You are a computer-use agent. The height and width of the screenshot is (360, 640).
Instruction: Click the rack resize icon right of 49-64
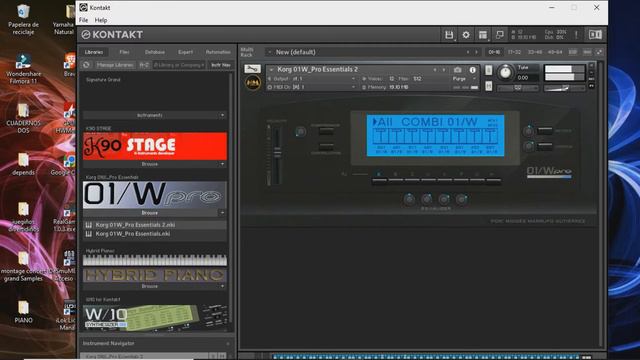[x=599, y=52]
